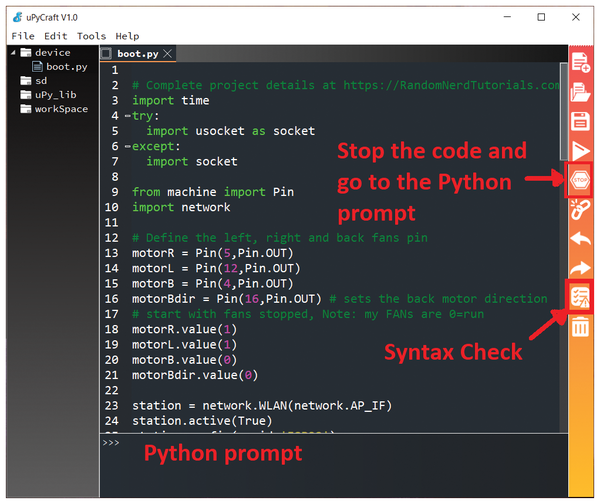Image resolution: width=600 pixels, height=504 pixels.
Task: Click the line 'motorBdir.value(0)'
Action: 195,375
